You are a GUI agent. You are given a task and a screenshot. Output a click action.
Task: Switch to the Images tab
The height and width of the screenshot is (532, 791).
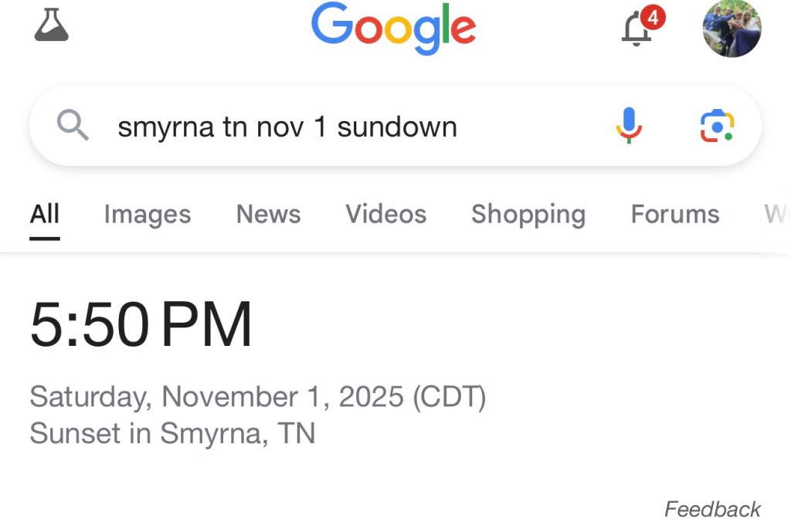[147, 214]
